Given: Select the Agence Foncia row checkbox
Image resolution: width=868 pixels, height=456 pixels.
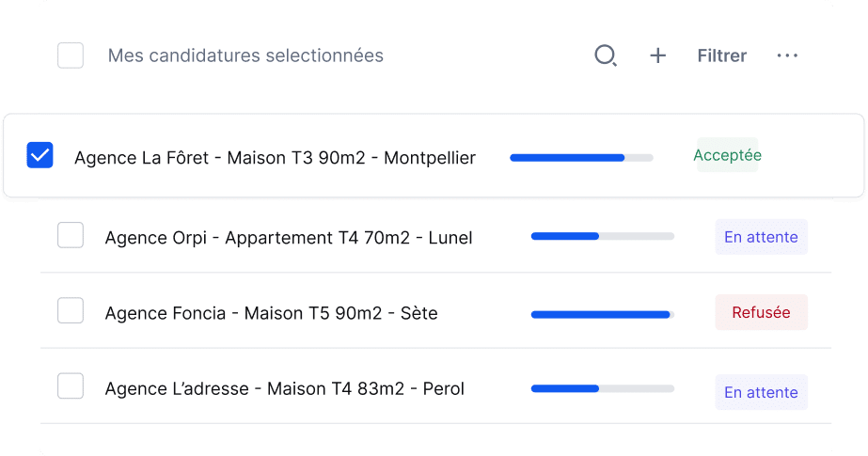Looking at the screenshot, I should 71,310.
